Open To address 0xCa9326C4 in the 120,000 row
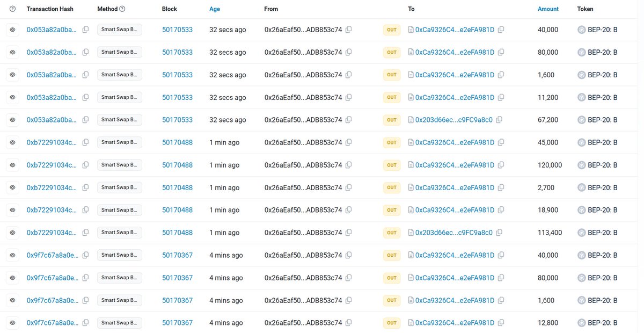Viewport: 644px width, 333px height. pos(455,165)
